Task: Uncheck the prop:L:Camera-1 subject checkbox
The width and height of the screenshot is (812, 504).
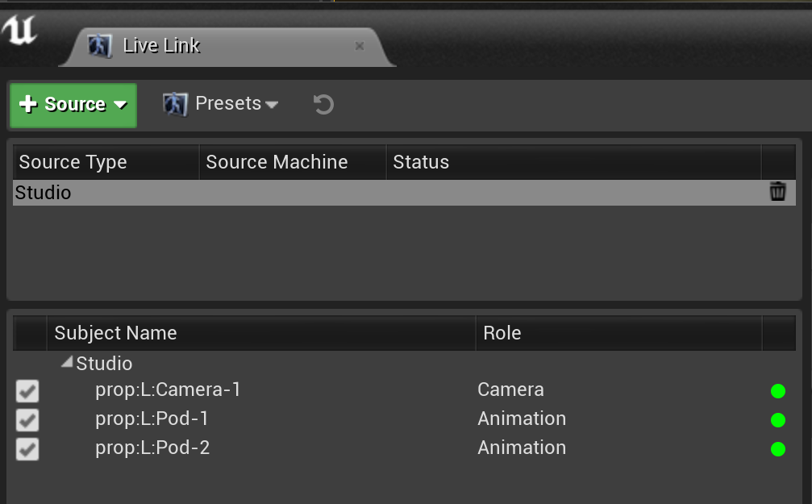Action: (27, 391)
